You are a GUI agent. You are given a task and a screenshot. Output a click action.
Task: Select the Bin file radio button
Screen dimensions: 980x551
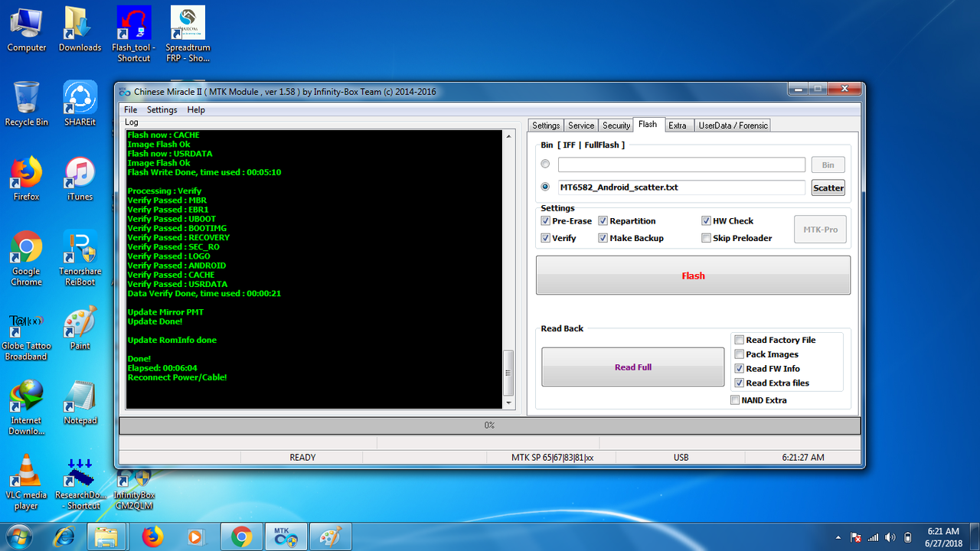pos(545,164)
